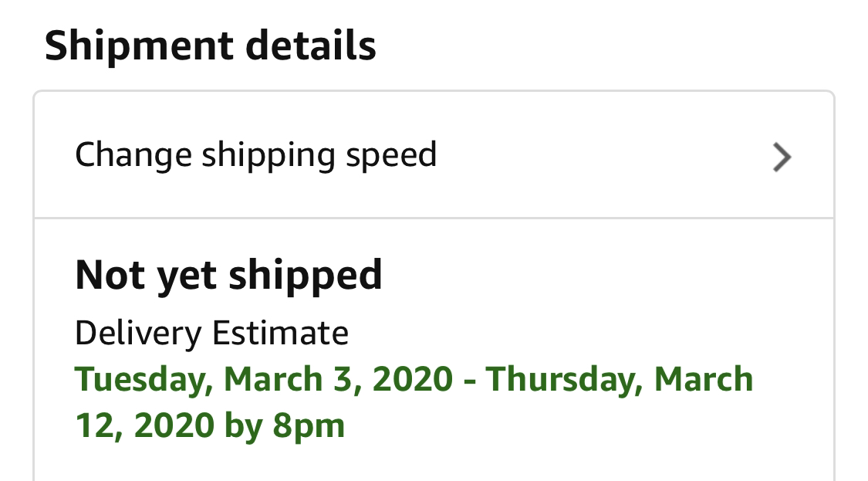Open shipping speed settings using the gray chevron
The width and height of the screenshot is (868, 481).
coord(782,158)
